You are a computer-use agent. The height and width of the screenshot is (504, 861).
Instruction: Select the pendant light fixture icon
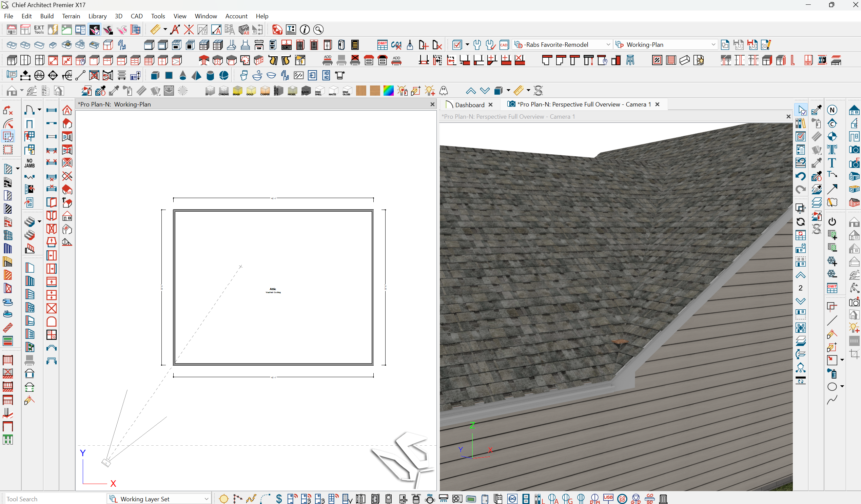[410, 45]
